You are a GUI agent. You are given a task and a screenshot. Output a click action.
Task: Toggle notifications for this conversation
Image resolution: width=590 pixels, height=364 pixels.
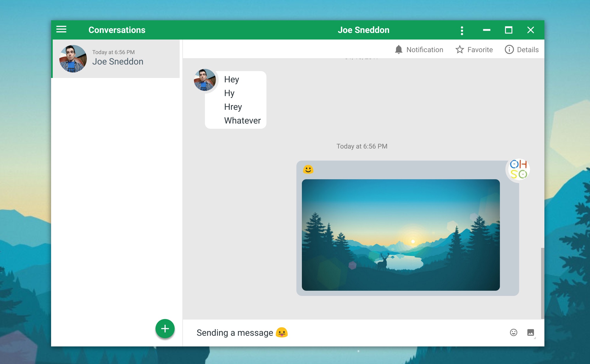click(419, 49)
